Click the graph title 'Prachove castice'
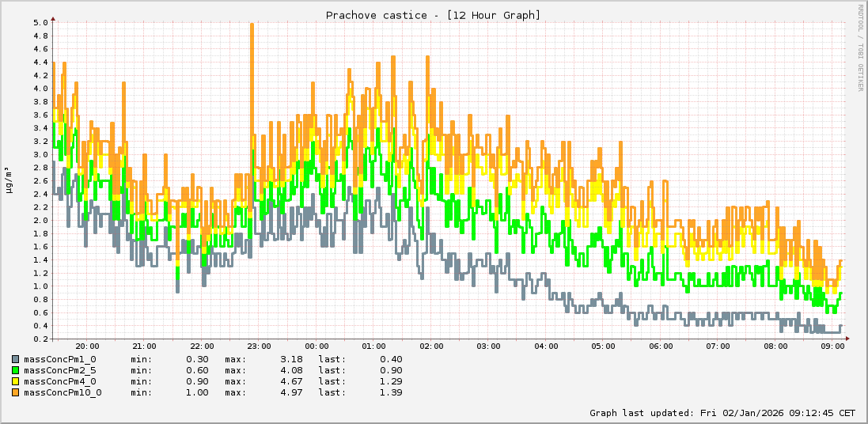The width and height of the screenshot is (868, 424). click(x=433, y=15)
